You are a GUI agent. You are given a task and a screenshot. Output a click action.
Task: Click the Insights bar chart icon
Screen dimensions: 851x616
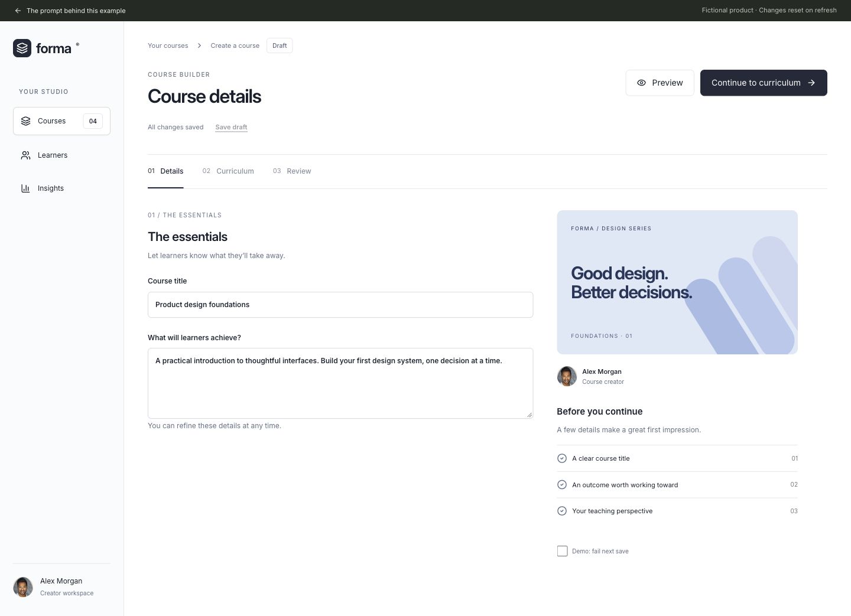(25, 188)
